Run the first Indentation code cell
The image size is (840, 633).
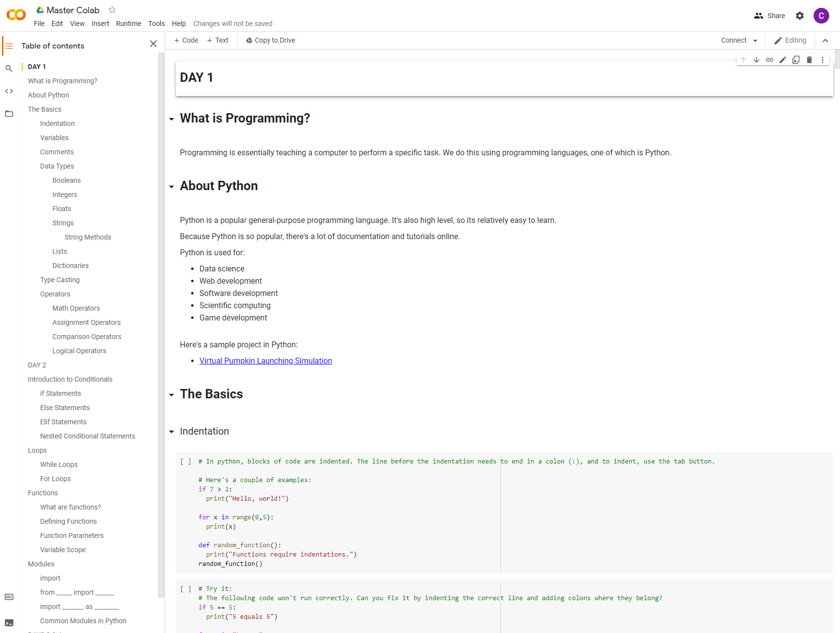pos(186,462)
